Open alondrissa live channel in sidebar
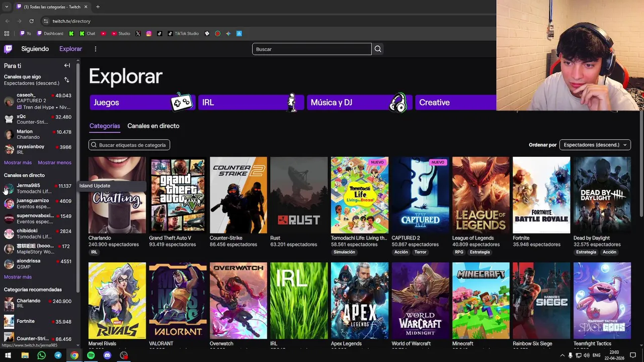The width and height of the screenshot is (644, 362). tap(38, 264)
